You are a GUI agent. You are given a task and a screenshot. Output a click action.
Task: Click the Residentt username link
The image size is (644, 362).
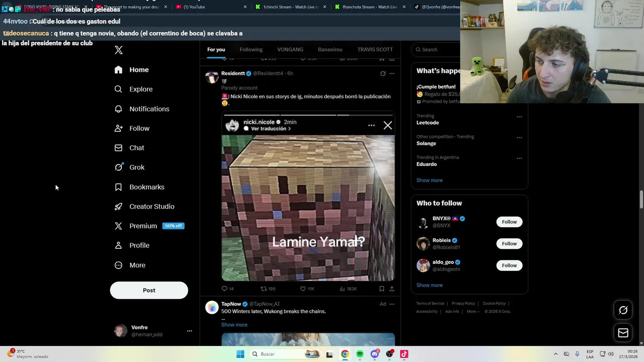(233, 73)
